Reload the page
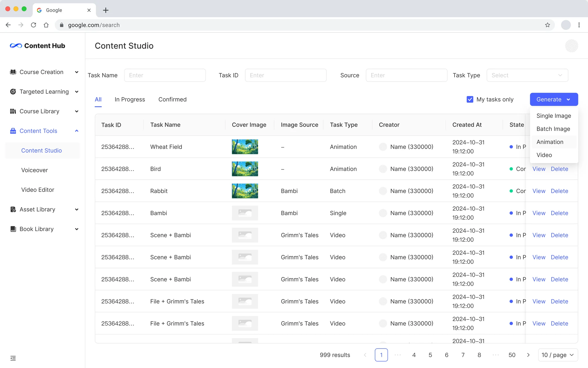This screenshot has height=368, width=588. [x=34, y=25]
